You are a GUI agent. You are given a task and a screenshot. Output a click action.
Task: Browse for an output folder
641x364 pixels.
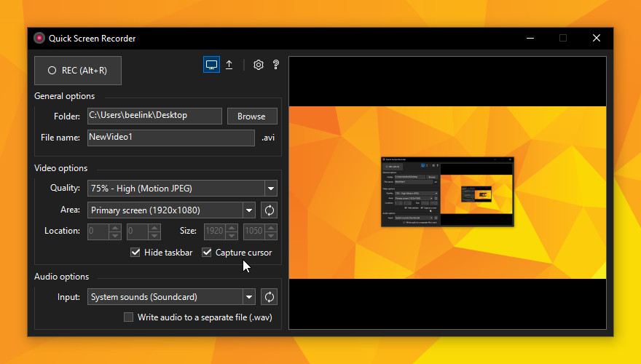pos(252,116)
